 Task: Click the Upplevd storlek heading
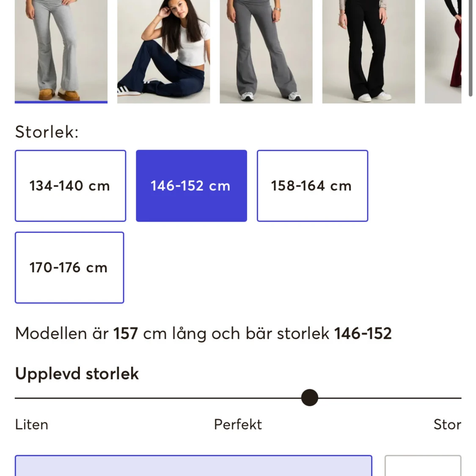coord(77,374)
